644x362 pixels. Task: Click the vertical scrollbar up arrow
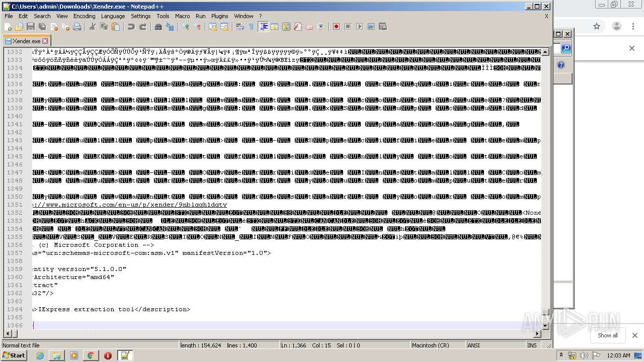(545, 51)
